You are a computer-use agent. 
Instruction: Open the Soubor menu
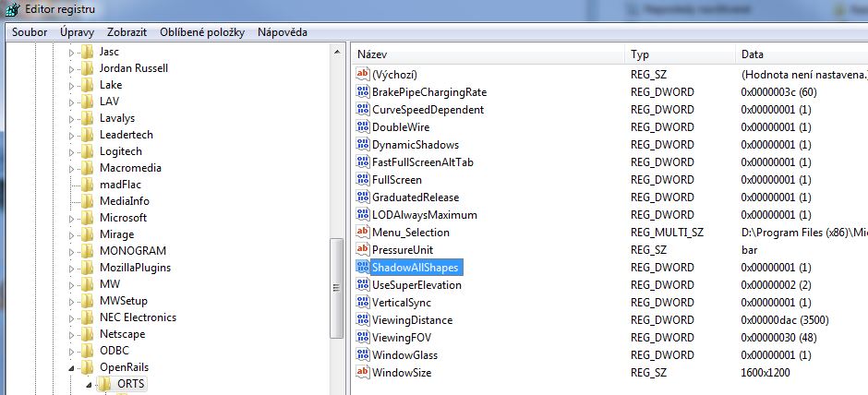tap(30, 32)
